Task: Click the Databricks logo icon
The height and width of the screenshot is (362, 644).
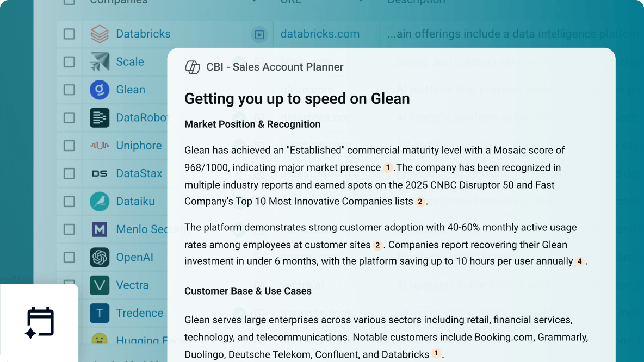Action: point(100,34)
